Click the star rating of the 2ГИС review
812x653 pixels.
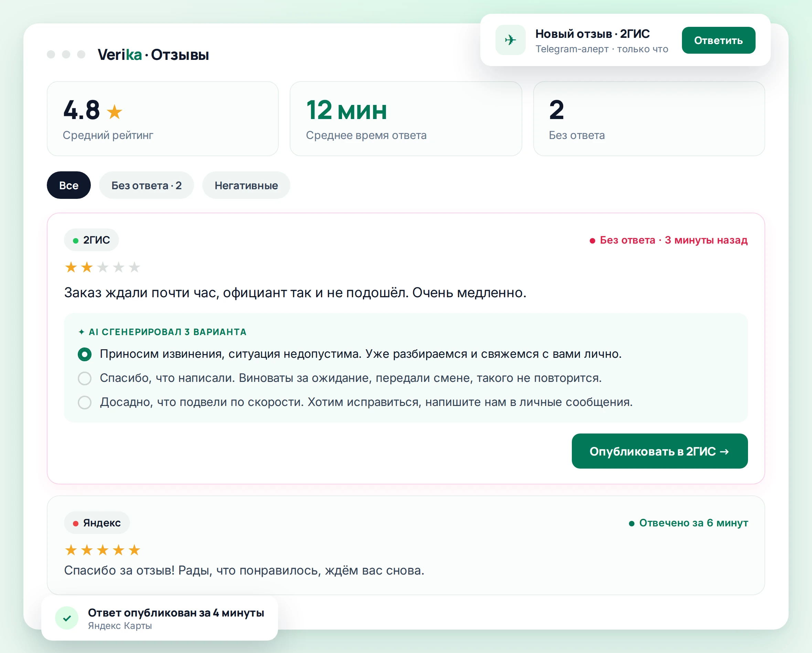103,267
